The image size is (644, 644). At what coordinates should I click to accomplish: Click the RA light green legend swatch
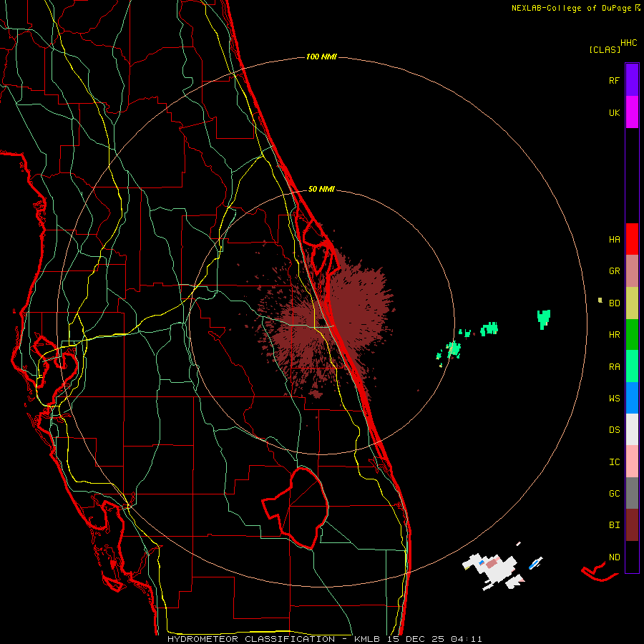point(632,366)
